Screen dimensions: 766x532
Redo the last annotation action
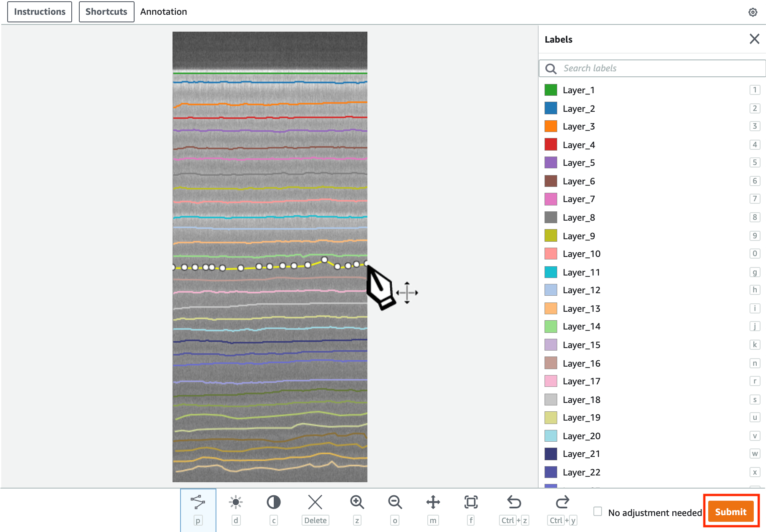(562, 502)
